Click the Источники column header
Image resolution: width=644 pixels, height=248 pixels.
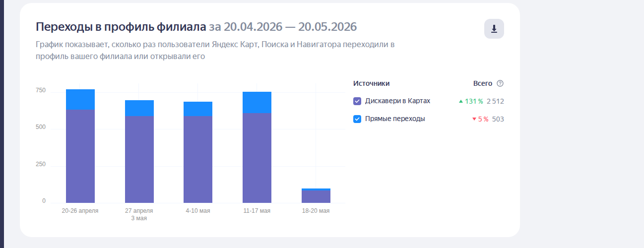372,83
